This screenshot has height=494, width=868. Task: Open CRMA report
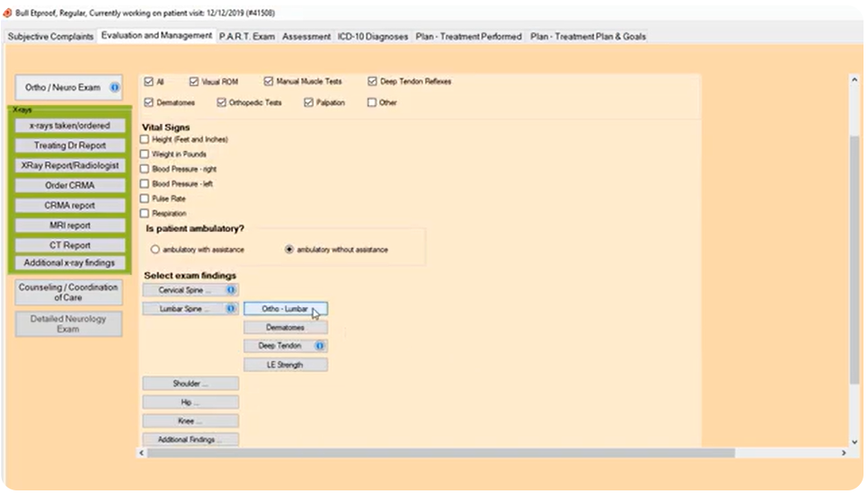(70, 205)
